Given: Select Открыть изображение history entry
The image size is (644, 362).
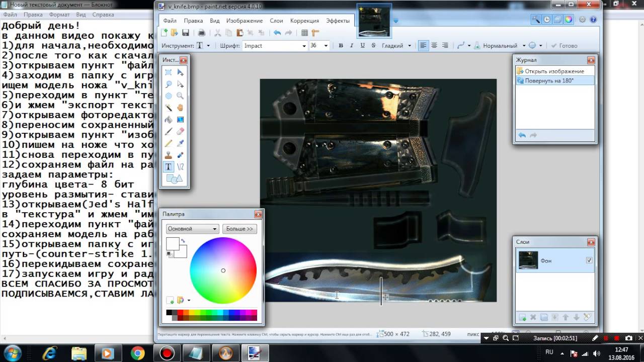Looking at the screenshot, I should click(555, 71).
